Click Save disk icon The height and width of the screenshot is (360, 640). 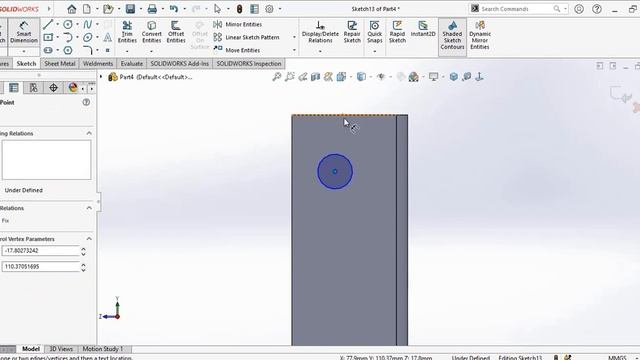click(130, 9)
